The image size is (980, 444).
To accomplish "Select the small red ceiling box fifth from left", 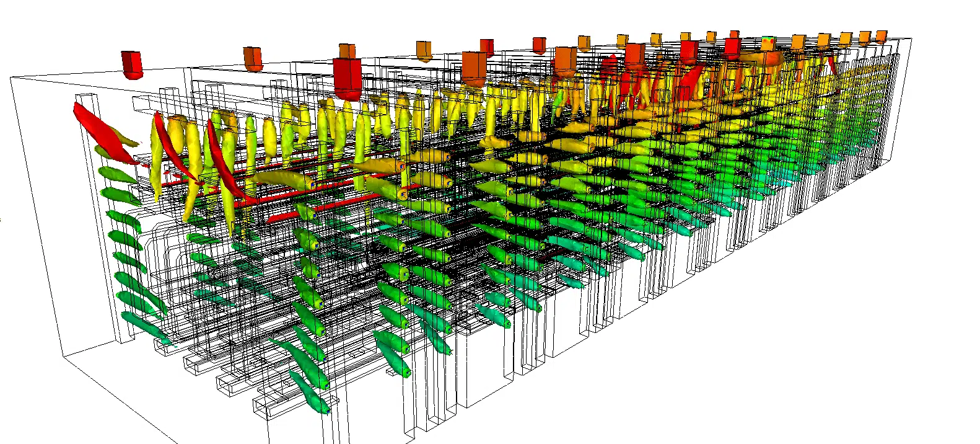I will click(486, 47).
